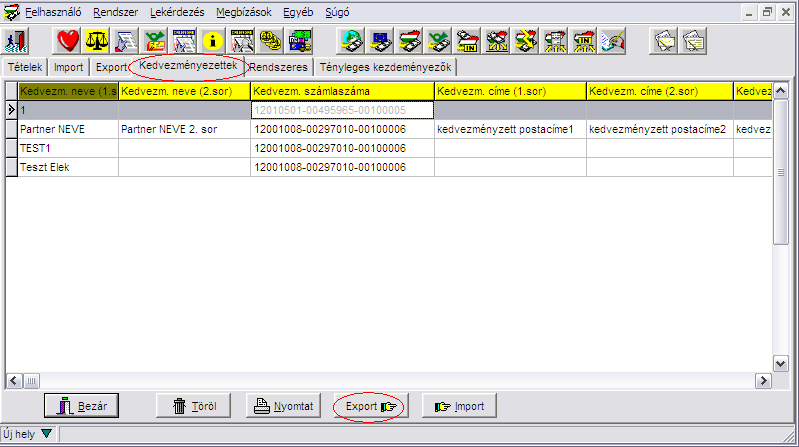Viewport: 799px width, 447px height.
Task: Click the Hungary map lightning bolt icon
Action: click(x=525, y=41)
